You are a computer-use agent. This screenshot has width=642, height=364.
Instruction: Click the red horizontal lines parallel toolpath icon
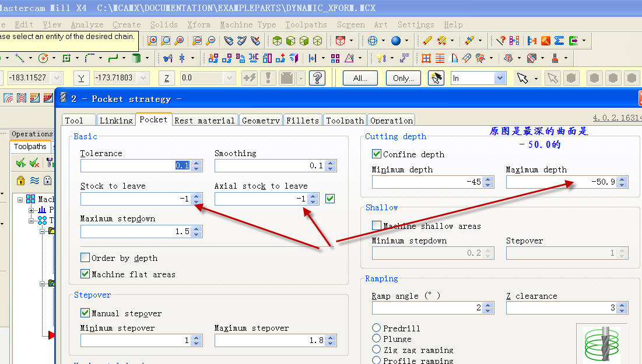click(440, 58)
